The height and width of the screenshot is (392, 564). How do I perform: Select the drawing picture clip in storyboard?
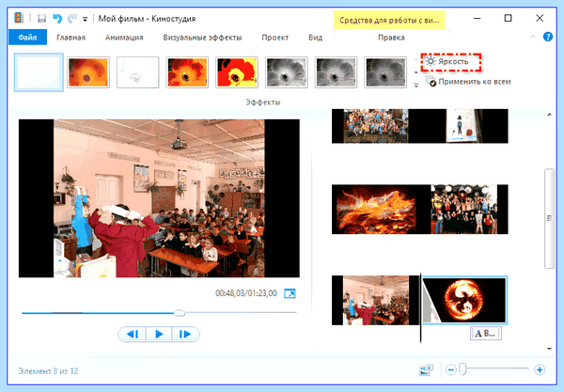pos(464,126)
